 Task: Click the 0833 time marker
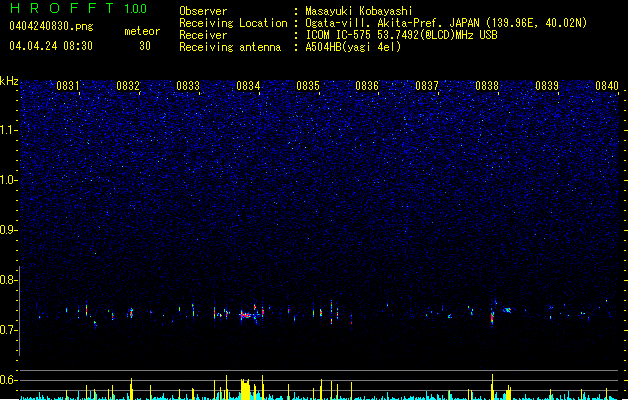(188, 86)
